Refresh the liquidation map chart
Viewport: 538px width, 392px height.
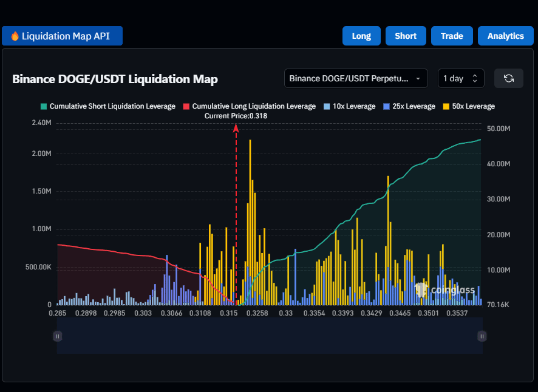508,78
